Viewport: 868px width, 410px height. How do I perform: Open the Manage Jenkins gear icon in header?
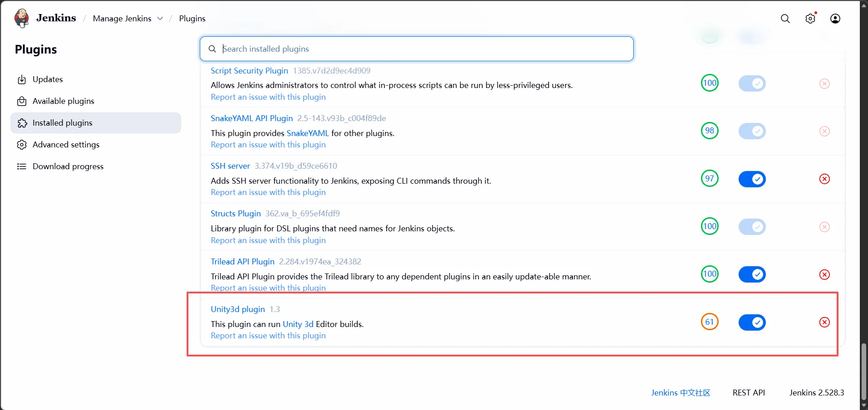(810, 19)
